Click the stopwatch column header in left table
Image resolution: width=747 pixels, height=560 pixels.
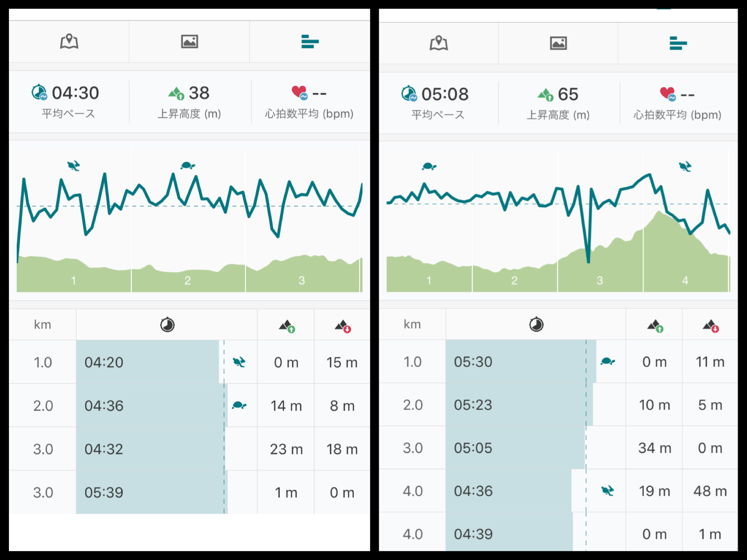[x=167, y=325]
